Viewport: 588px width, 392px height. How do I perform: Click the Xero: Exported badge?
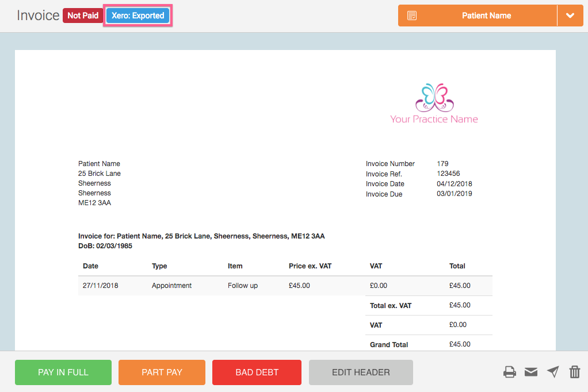click(138, 16)
